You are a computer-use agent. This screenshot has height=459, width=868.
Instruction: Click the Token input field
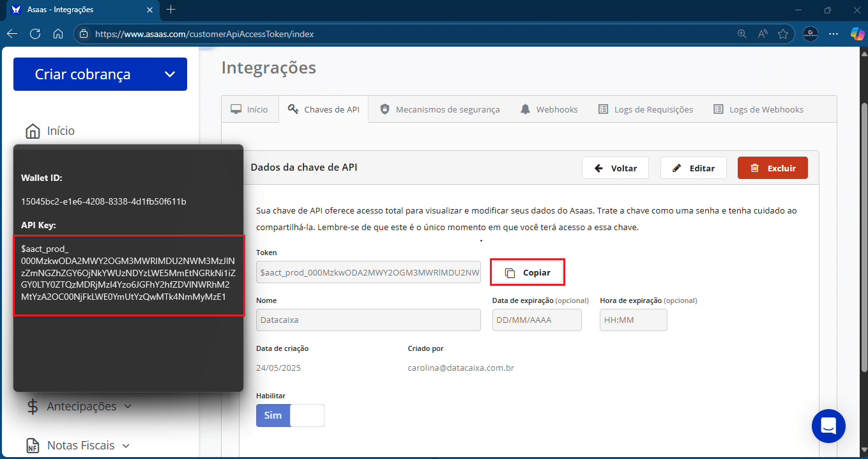click(x=369, y=272)
